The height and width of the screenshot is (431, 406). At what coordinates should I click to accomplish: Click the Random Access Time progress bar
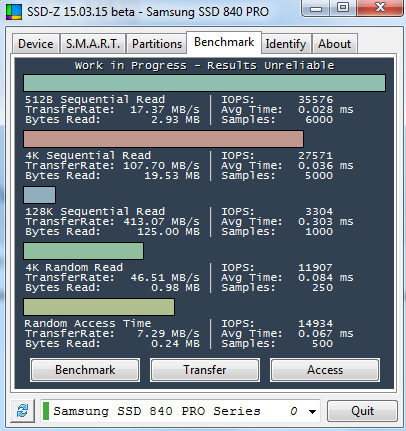99,307
